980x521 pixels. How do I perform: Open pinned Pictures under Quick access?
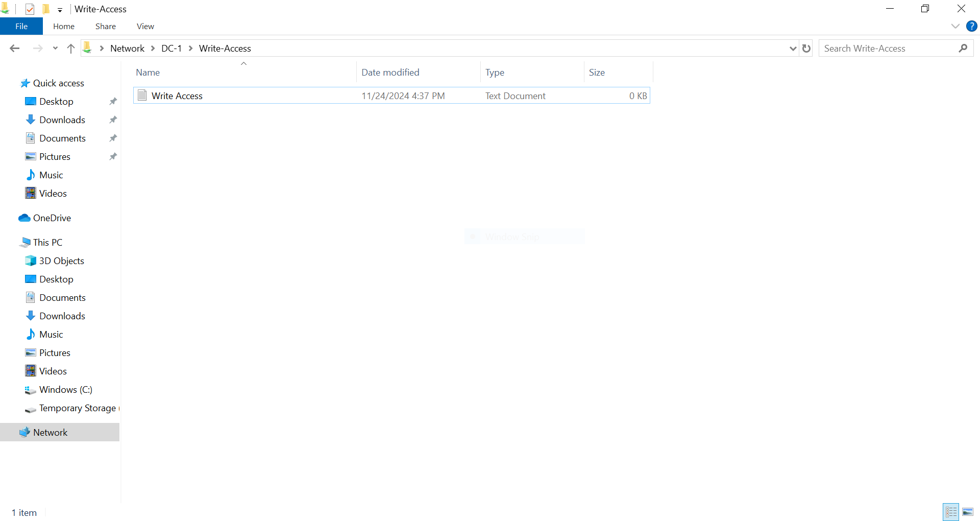(55, 157)
